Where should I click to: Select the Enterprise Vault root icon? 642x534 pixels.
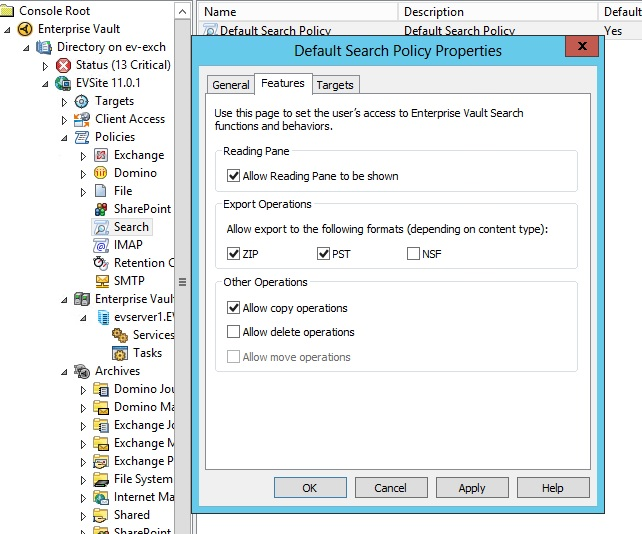point(25,29)
